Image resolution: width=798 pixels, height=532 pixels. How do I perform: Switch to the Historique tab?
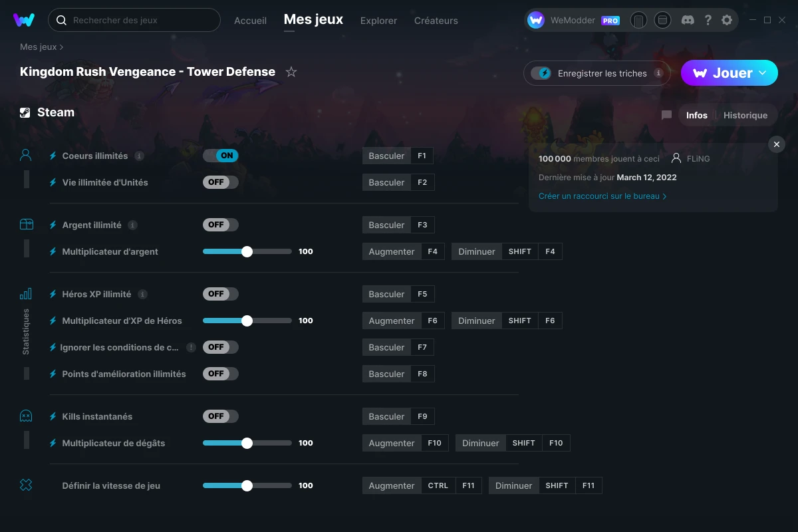coord(745,115)
